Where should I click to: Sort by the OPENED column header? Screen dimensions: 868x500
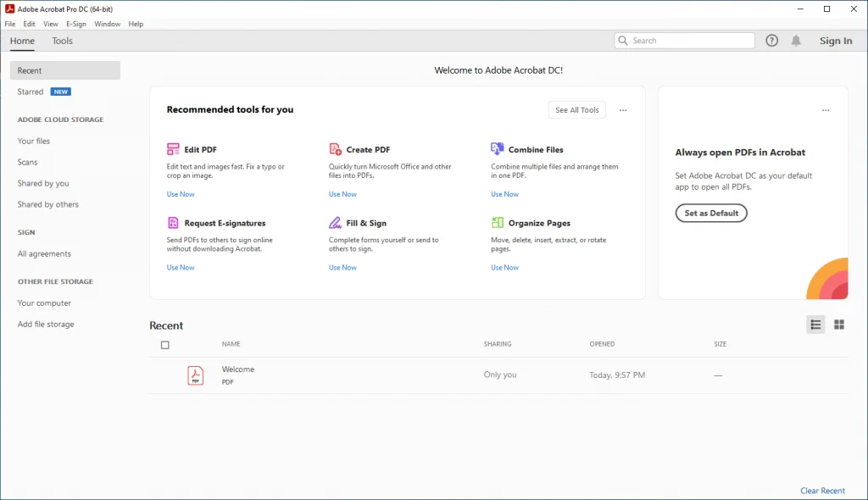point(602,344)
